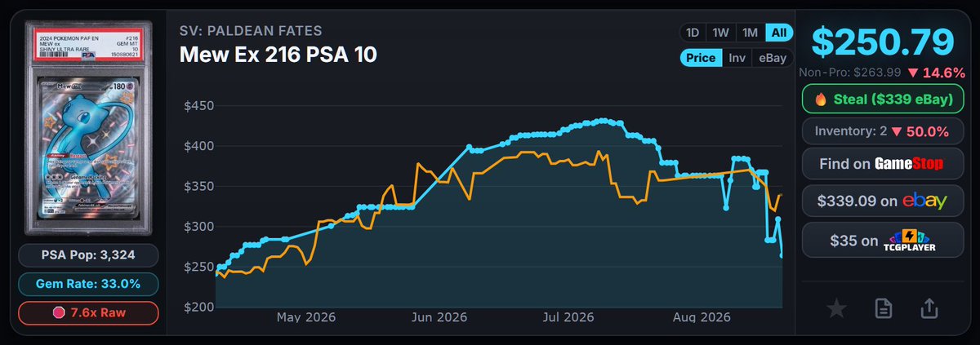This screenshot has height=345, width=980.
Task: Click the PSA Pop: 3,324 badge
Action: coord(89,256)
